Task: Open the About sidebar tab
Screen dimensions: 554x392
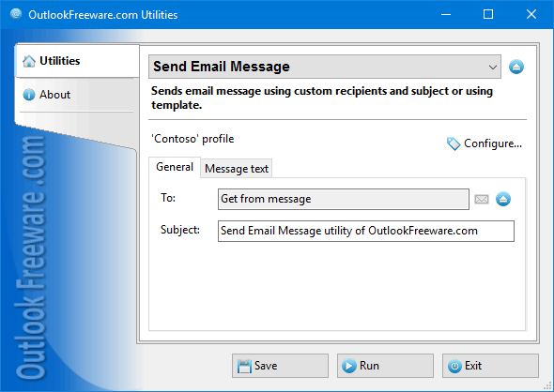Action: point(77,95)
